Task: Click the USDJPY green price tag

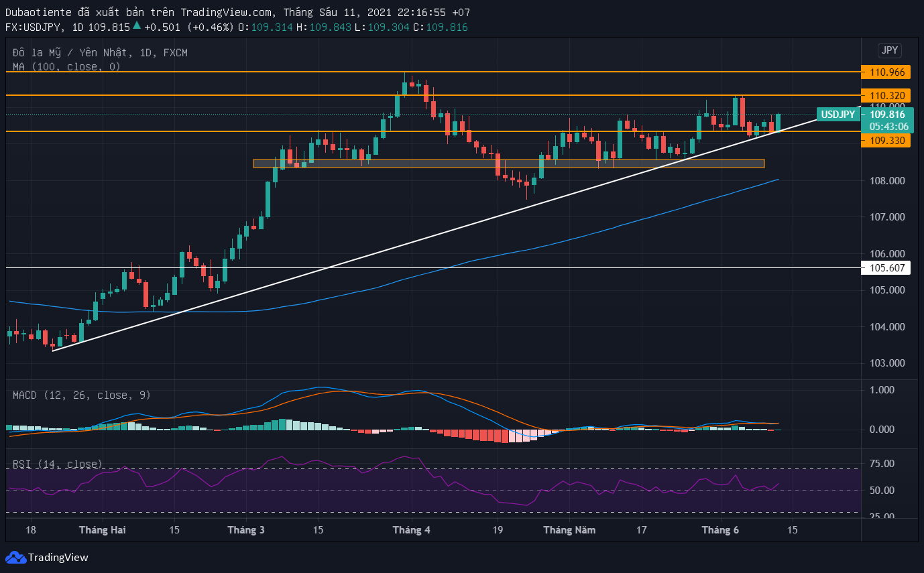Action: 839,115
